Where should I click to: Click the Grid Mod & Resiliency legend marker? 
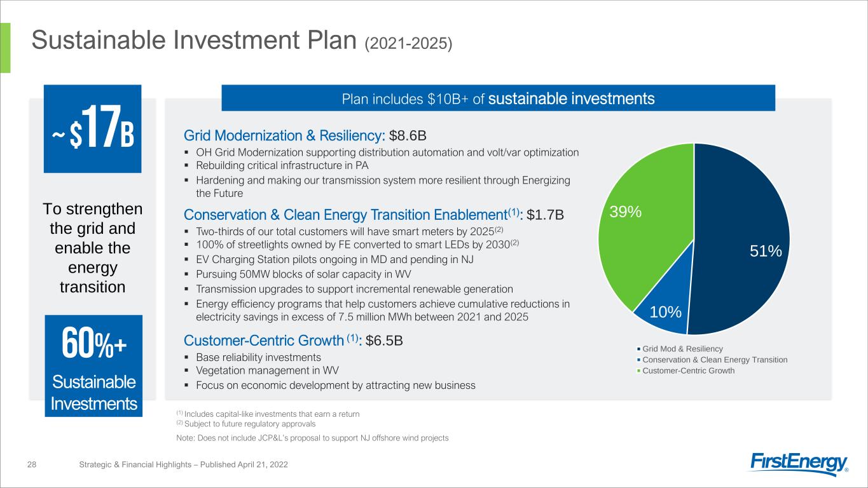(638, 349)
